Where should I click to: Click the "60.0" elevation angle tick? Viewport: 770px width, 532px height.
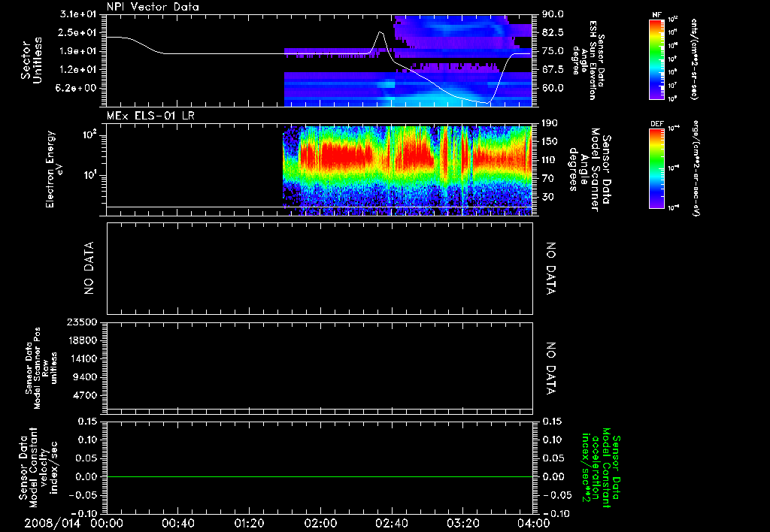coord(553,88)
